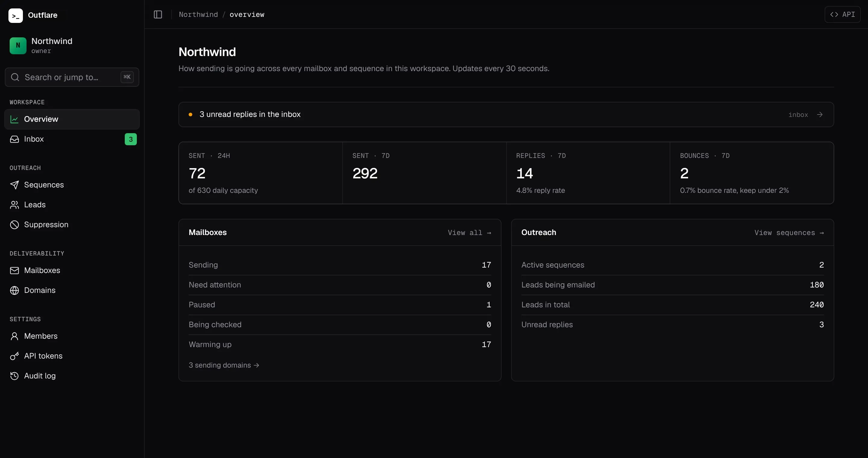The image size is (868, 458).
Task: Open the Audit log page
Action: pos(72,376)
